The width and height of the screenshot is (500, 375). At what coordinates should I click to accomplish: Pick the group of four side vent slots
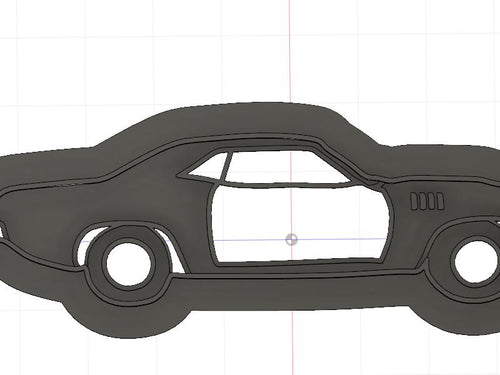click(427, 201)
